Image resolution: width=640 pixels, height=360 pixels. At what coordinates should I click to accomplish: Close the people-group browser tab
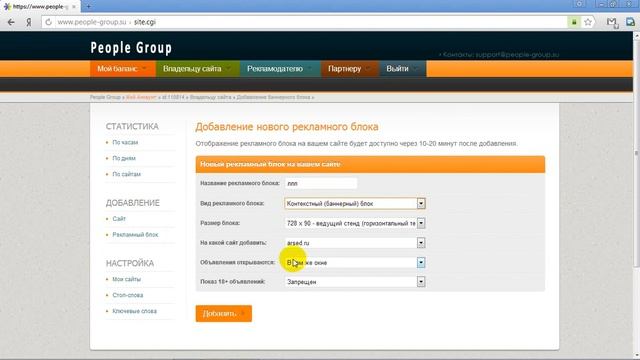click(74, 7)
